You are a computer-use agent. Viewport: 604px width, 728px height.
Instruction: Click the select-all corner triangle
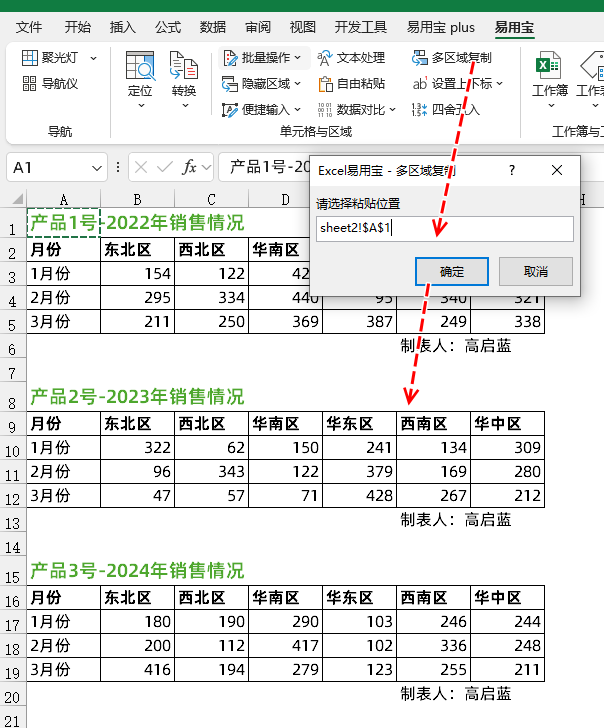[18, 200]
